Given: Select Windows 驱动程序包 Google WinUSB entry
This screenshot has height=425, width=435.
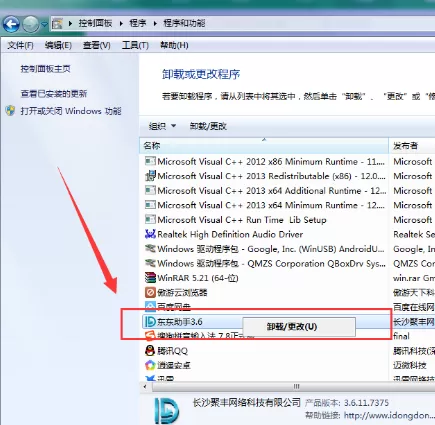Looking at the screenshot, I should (x=271, y=249).
